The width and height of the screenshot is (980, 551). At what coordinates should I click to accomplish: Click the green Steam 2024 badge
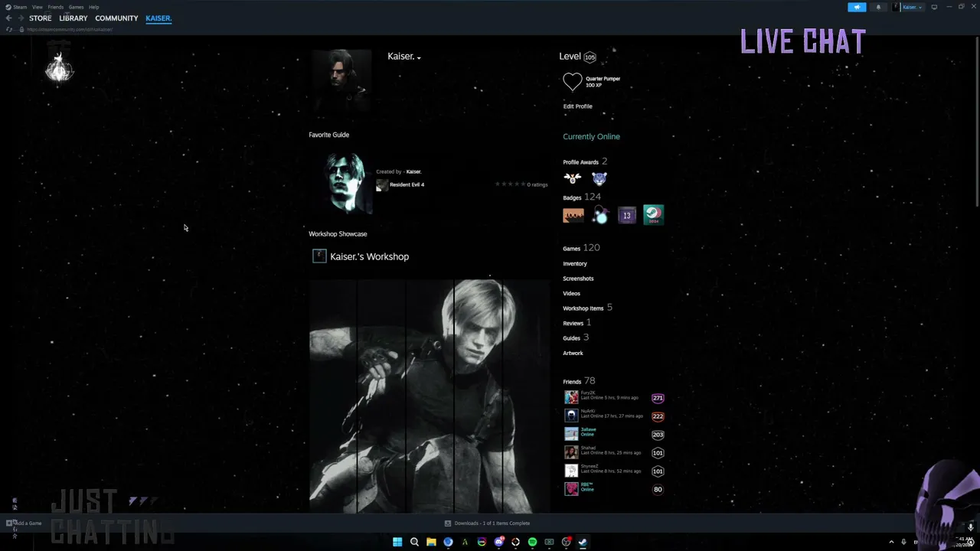(653, 216)
